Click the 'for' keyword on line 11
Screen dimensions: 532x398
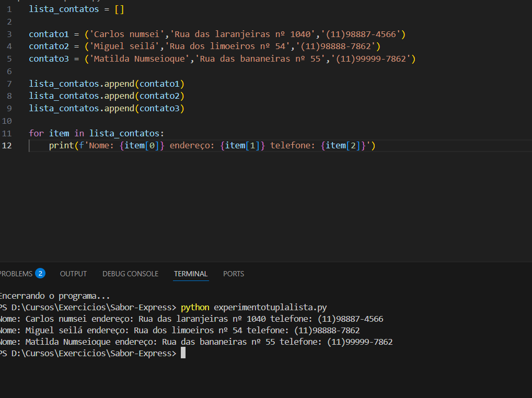click(36, 133)
